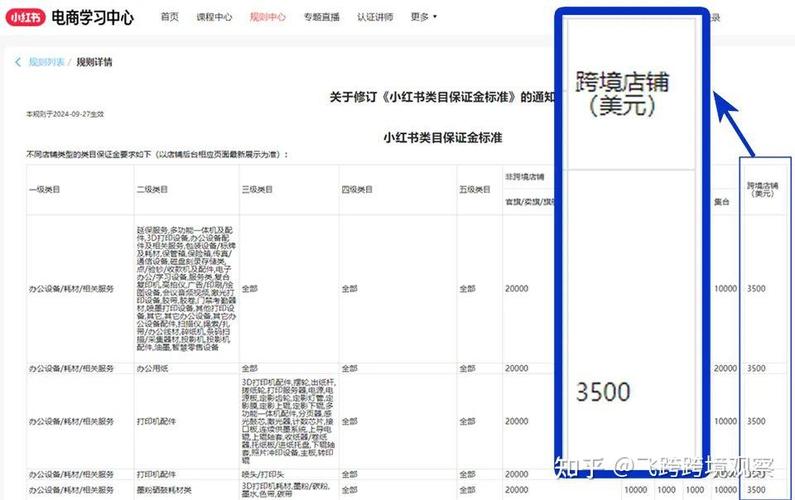This screenshot has width=795, height=500.
Task: Click the cell starting with 3D打印机配件,摆轮
Action: (288, 421)
